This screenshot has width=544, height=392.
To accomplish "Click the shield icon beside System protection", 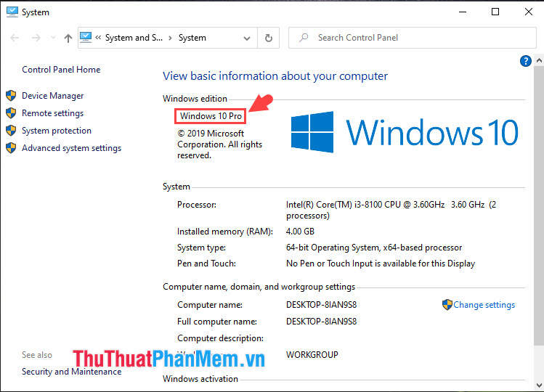I will [11, 131].
